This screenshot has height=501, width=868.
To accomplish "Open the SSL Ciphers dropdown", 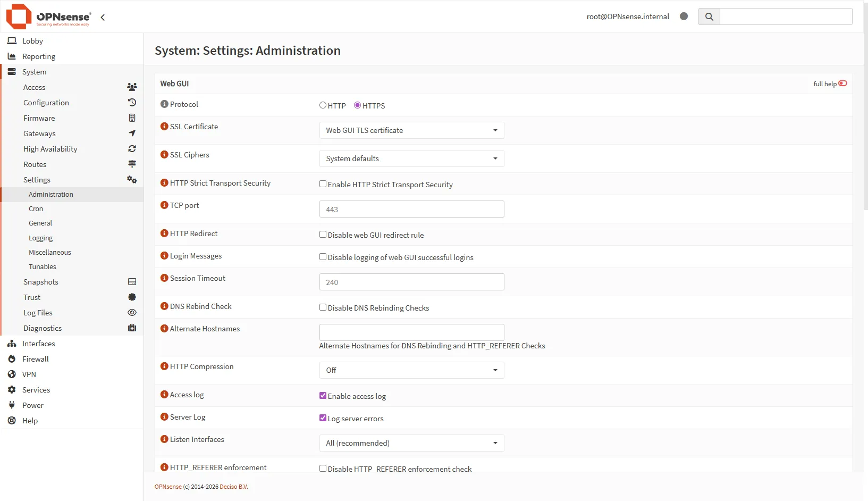I will coord(411,158).
